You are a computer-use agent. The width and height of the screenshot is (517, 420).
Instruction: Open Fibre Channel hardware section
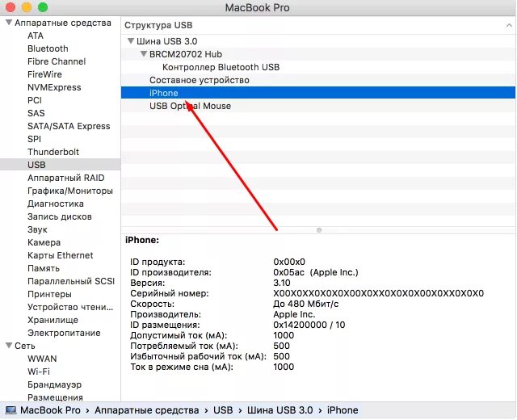(x=57, y=61)
